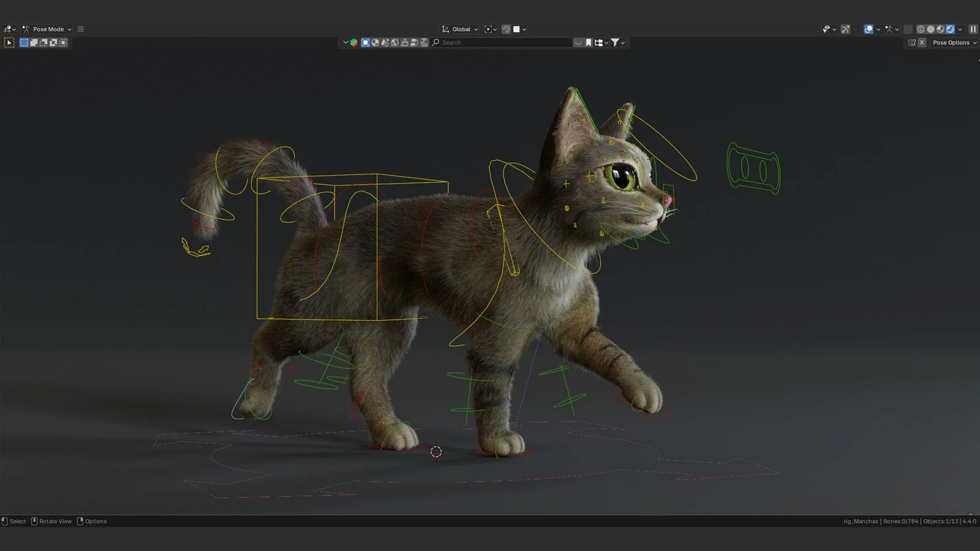Switch viewport to Wireframe shading
Viewport: 980px width, 551px height.
click(921, 29)
